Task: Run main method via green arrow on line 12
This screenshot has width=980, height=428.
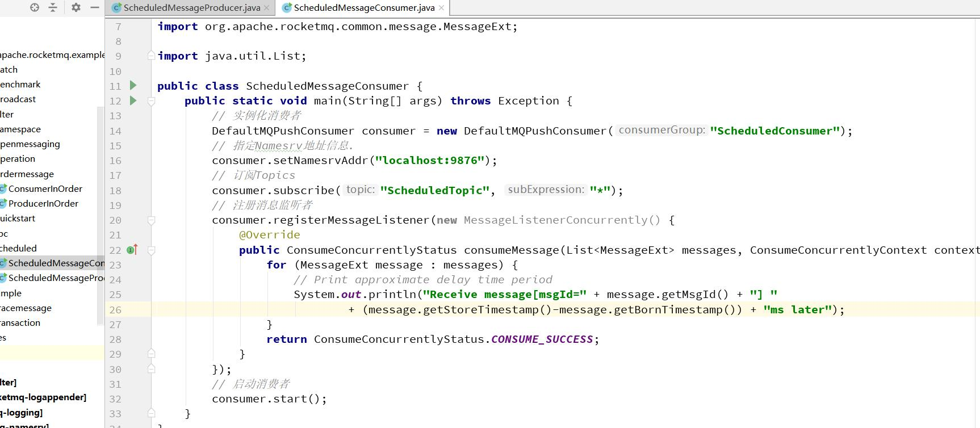Action: [133, 100]
